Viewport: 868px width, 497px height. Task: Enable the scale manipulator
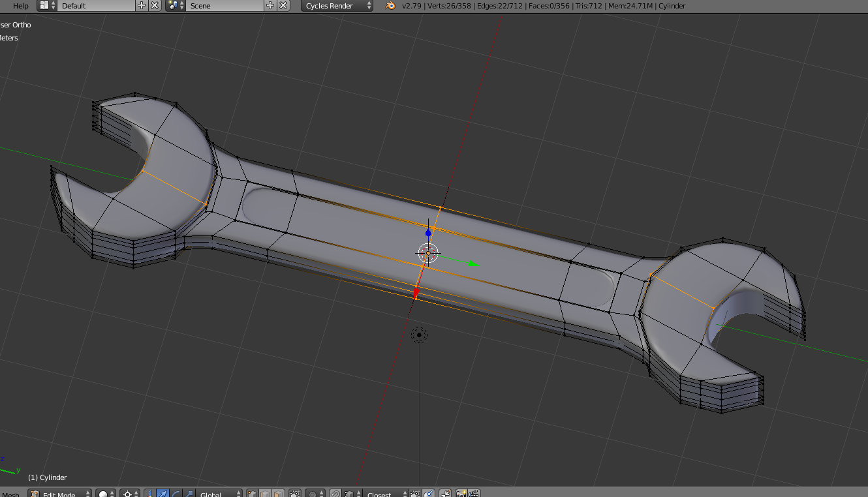coord(189,494)
